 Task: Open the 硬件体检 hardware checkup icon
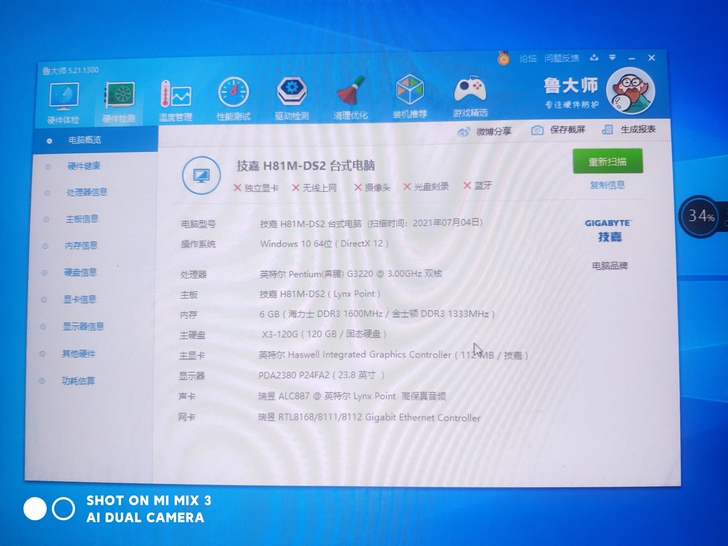[x=64, y=103]
